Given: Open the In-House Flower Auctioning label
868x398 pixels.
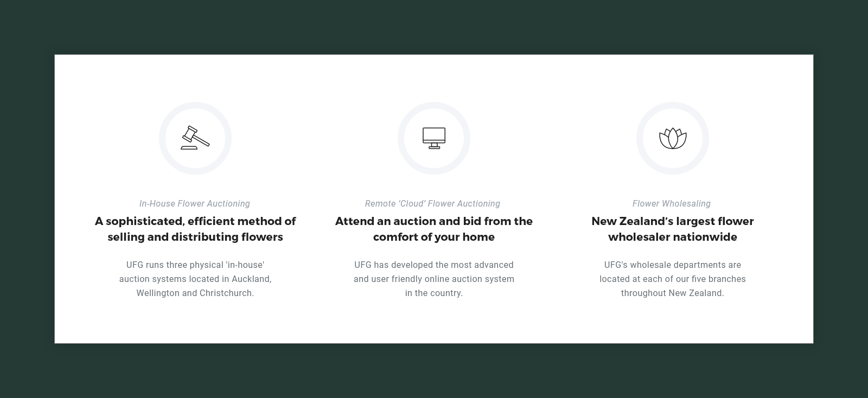Looking at the screenshot, I should pos(195,204).
